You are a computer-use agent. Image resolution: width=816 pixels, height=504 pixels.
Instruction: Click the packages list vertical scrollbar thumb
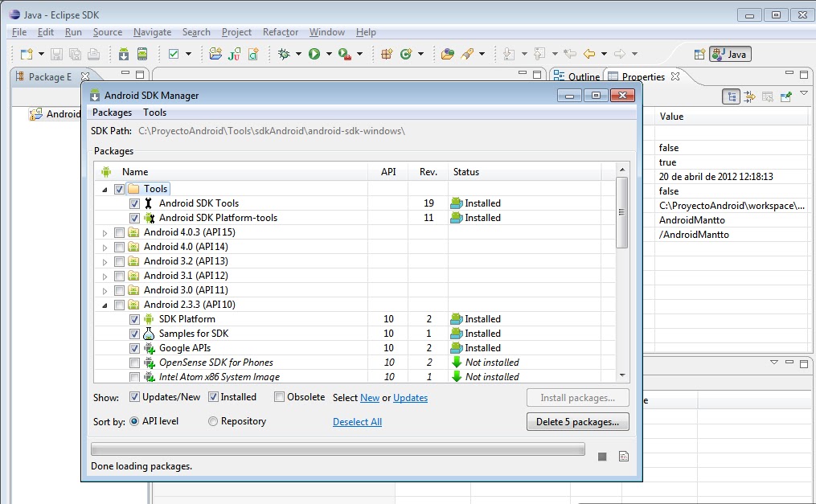621,212
